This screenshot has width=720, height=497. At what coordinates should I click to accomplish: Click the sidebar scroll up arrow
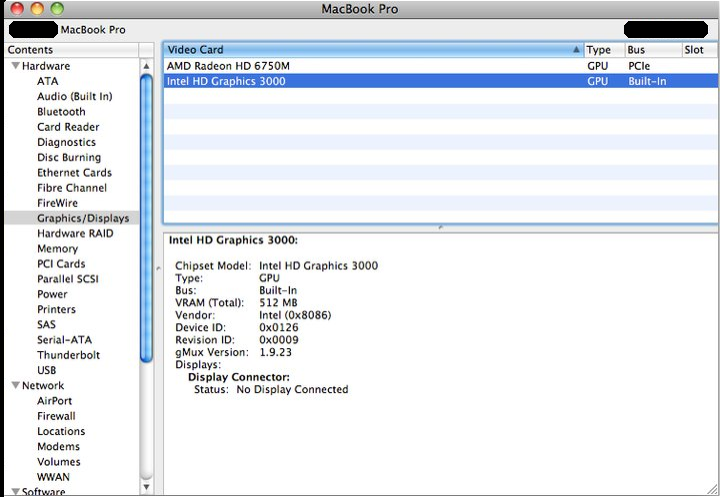(146, 66)
